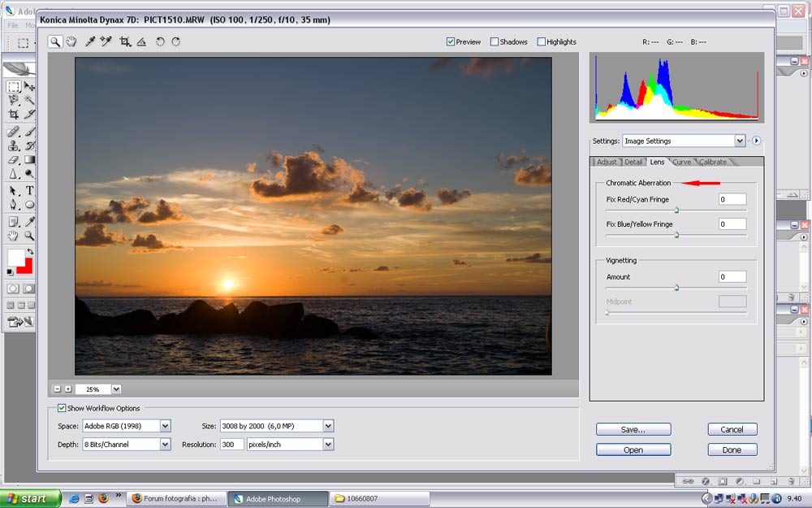
Task: Select Photoshop toolbox Zoom magnifier tool
Action: 29,236
